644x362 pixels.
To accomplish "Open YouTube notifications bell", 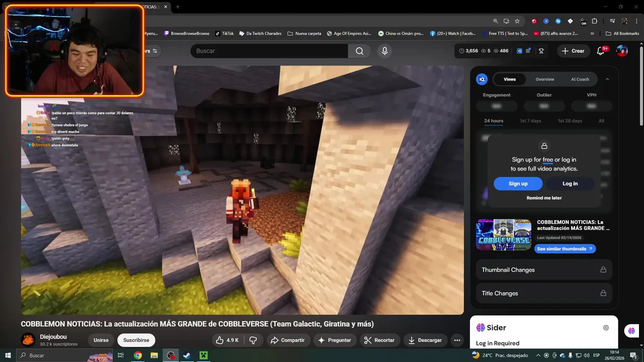I will coord(600,51).
